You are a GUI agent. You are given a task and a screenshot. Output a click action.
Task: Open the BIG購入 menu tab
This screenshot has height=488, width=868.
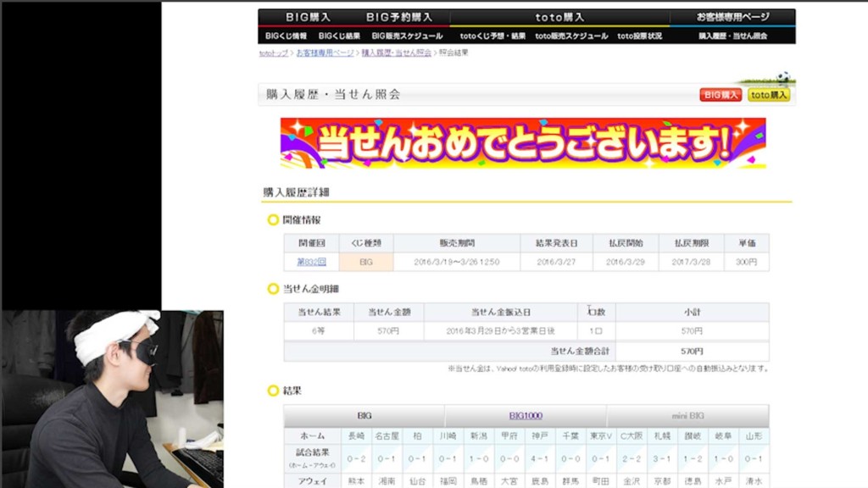(308, 17)
